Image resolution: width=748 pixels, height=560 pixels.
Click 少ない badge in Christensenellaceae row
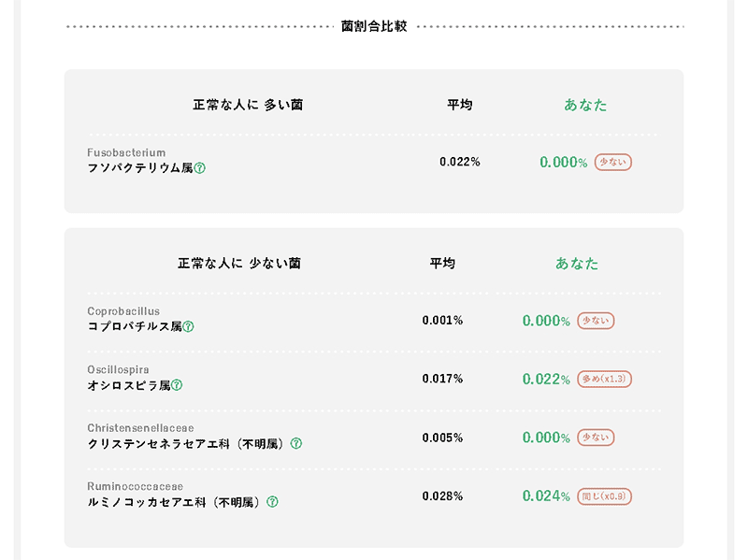click(596, 437)
